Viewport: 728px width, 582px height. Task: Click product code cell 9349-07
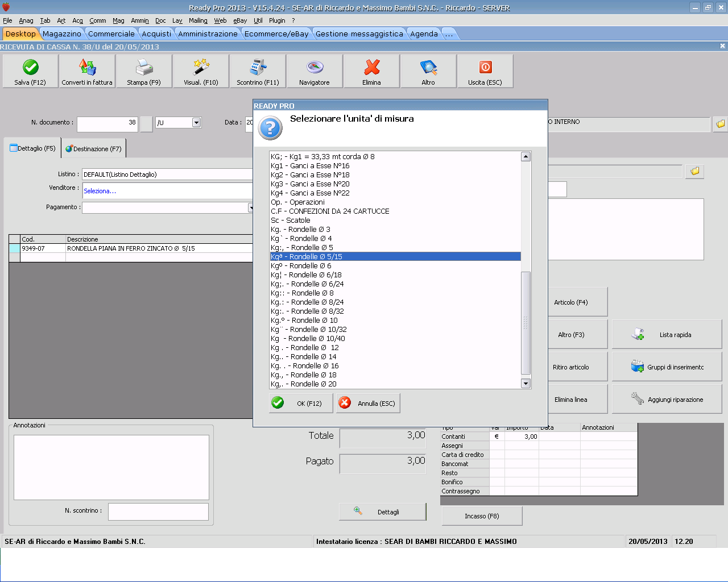coord(43,248)
